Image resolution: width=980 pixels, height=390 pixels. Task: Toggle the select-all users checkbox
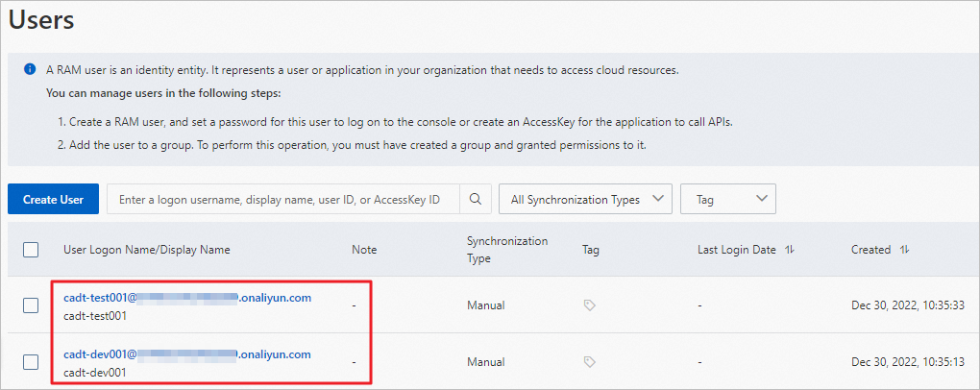[x=31, y=250]
